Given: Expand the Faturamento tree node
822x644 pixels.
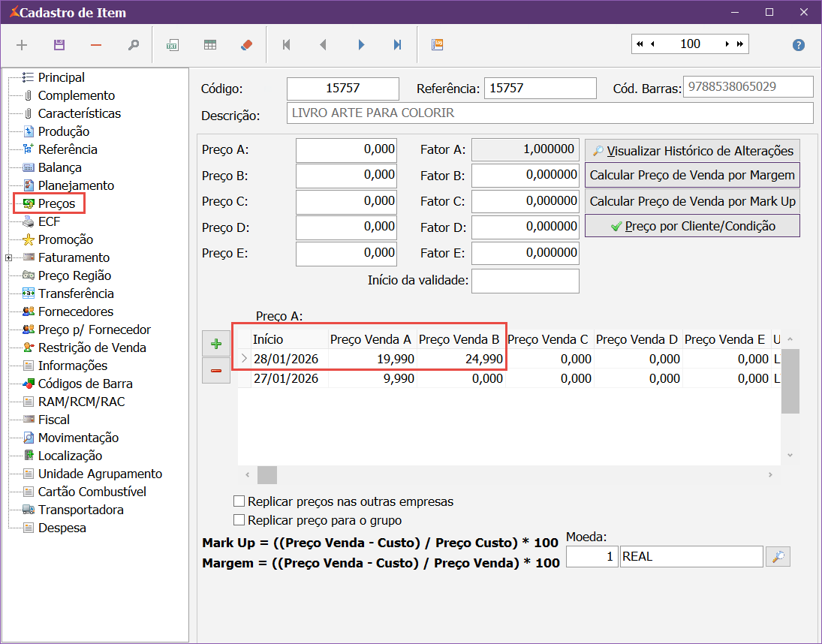Looking at the screenshot, I should pyautogui.click(x=9, y=257).
